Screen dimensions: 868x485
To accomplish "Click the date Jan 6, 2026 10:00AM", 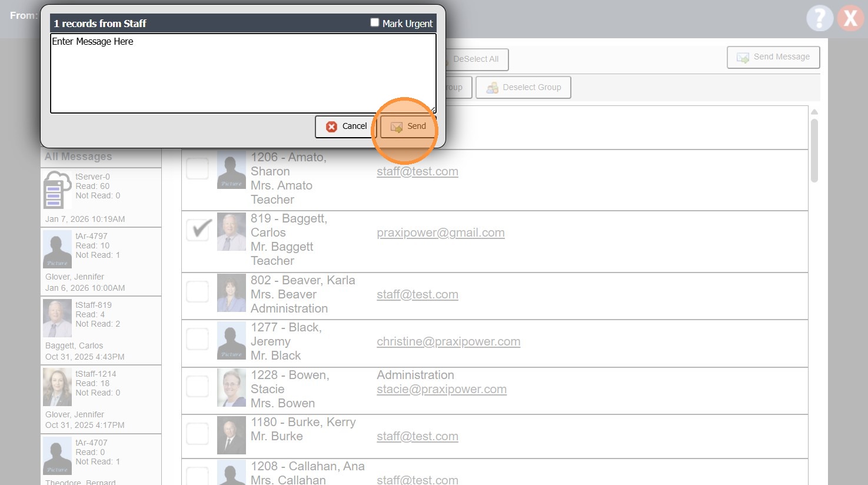I will click(85, 288).
